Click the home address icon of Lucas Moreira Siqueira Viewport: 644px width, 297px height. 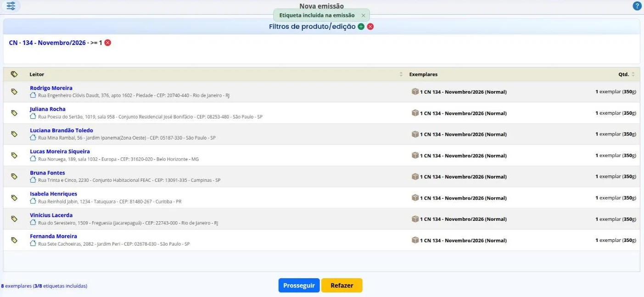click(x=33, y=158)
